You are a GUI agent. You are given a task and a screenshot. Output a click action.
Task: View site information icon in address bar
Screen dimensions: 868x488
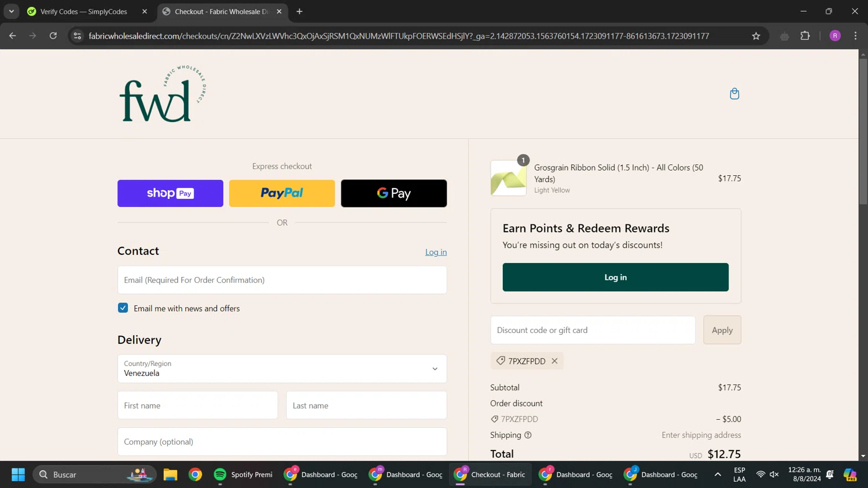77,36
